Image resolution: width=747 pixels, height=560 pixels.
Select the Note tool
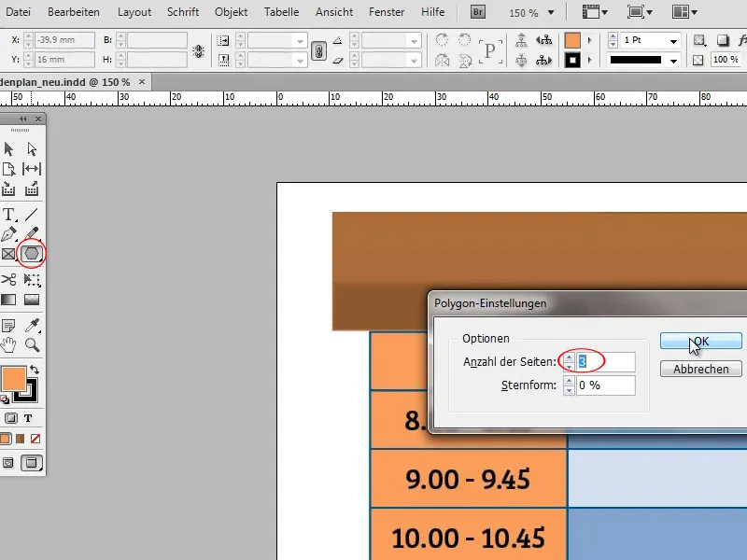pos(8,326)
